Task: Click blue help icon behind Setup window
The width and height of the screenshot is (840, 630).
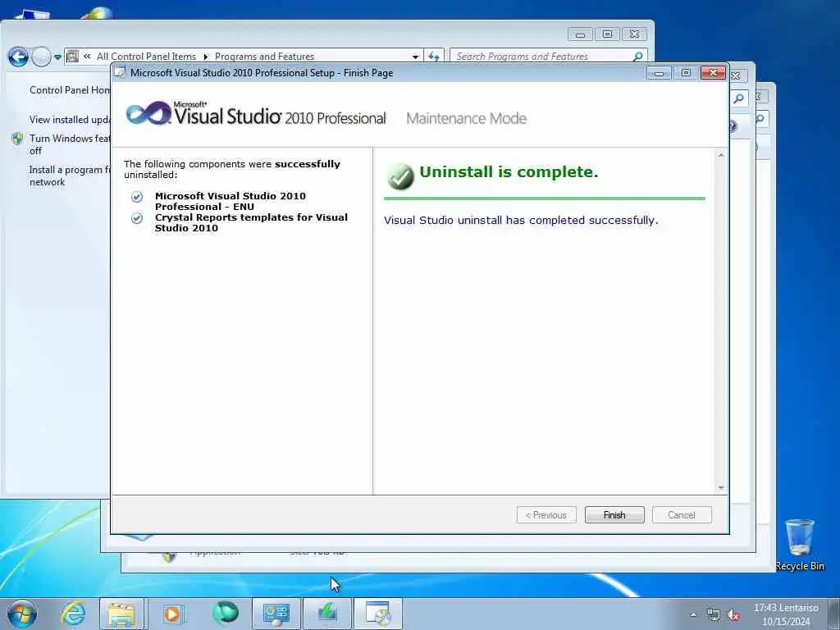Action: point(733,126)
